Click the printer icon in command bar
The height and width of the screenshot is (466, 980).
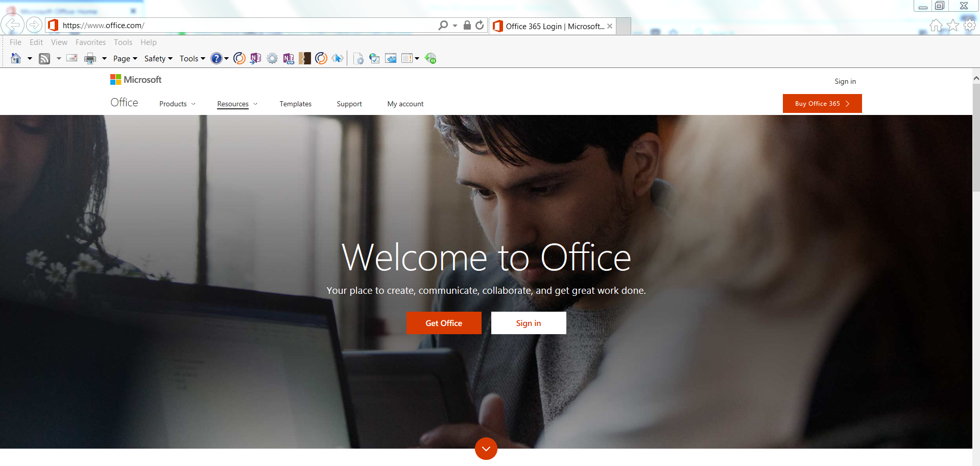(x=90, y=59)
